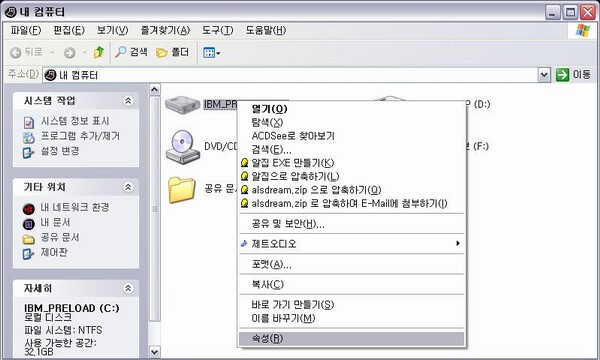Viewport: 600px width, 360px height.
Task: Collapse the 시스템 작업 panel chevron
Action: coord(128,101)
